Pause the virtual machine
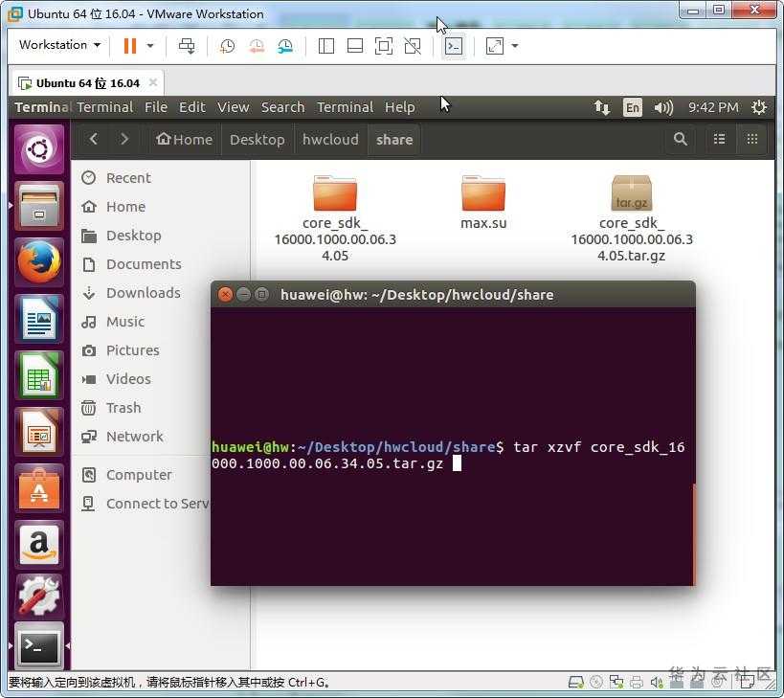This screenshot has height=698, width=784. (130, 46)
